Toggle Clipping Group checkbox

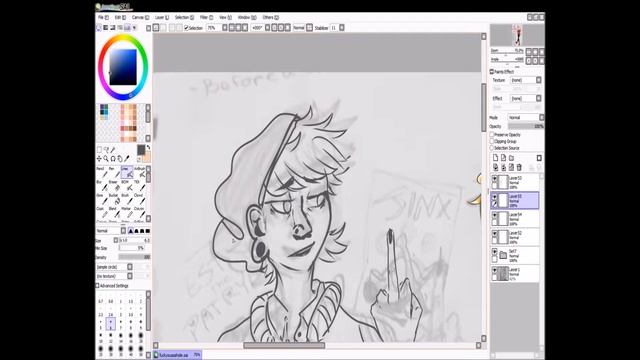click(492, 141)
